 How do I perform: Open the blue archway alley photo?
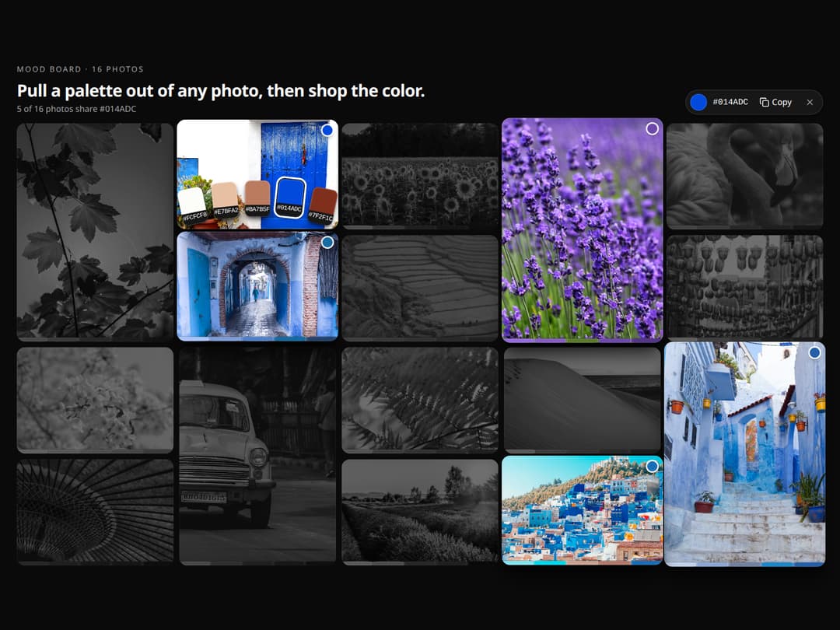(x=257, y=286)
